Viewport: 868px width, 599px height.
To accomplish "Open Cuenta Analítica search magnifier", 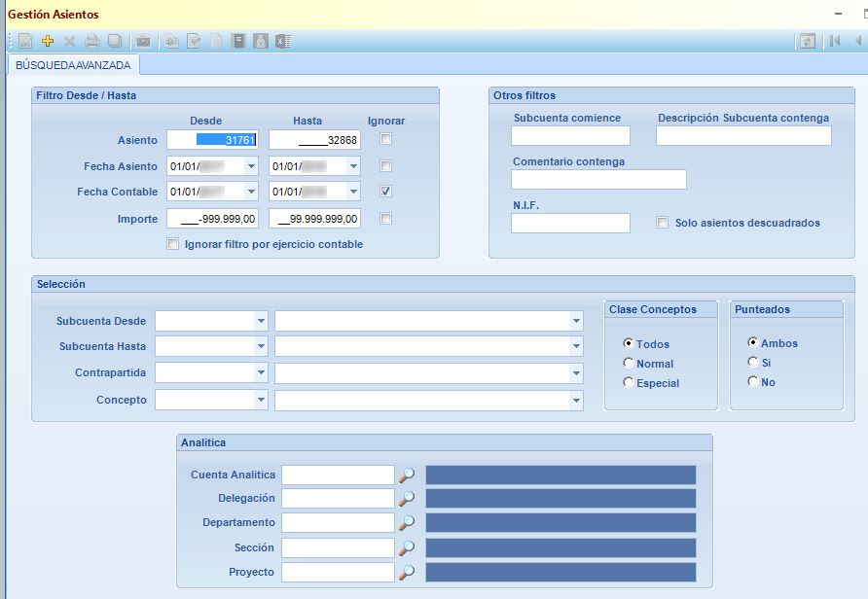I will click(x=407, y=476).
